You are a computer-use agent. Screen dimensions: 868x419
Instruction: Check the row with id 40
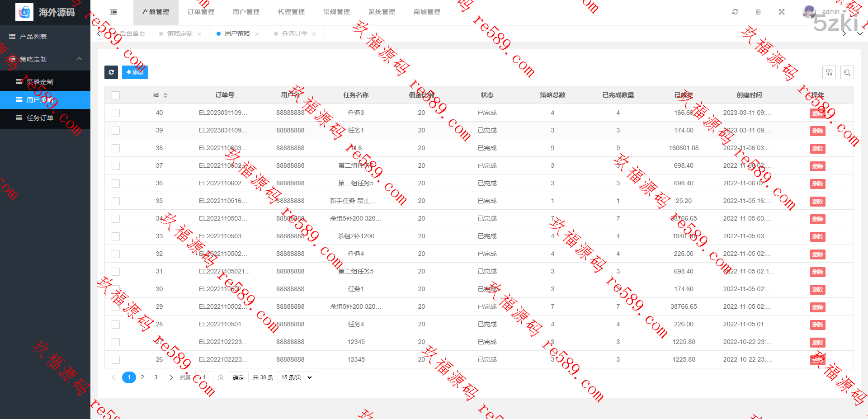116,113
